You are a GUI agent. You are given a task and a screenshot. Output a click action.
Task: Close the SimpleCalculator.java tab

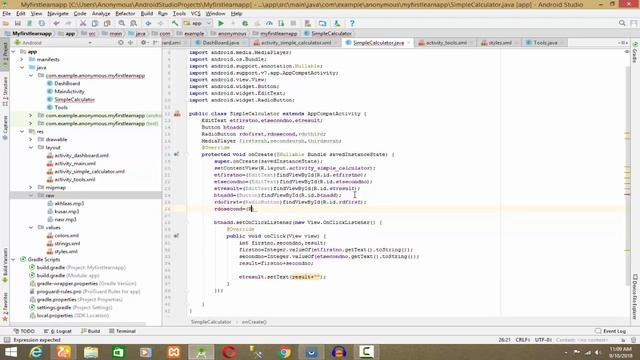pyautogui.click(x=409, y=43)
